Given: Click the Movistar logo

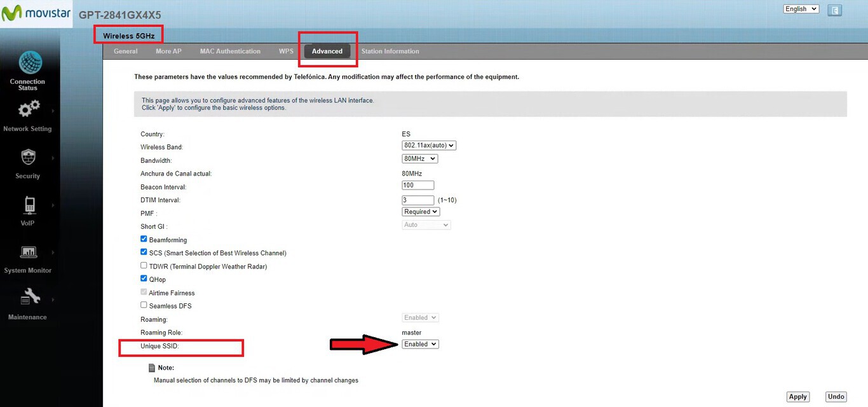Looking at the screenshot, I should click(x=36, y=13).
